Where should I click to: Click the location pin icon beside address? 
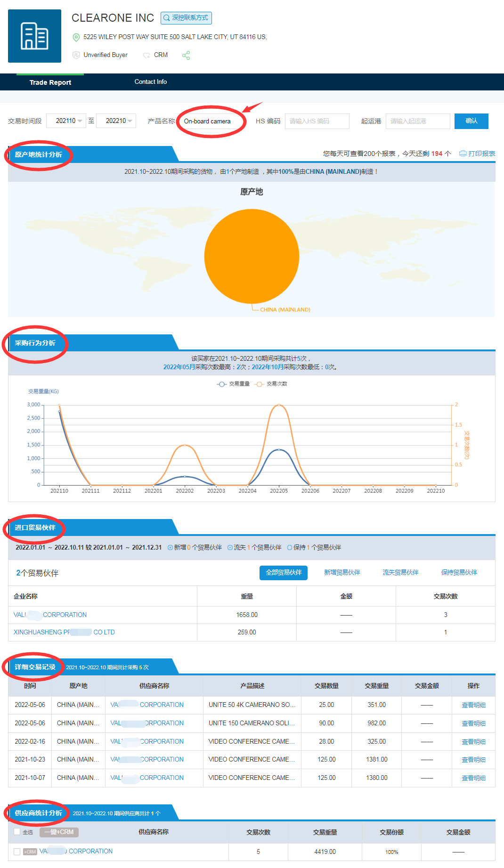pos(76,37)
